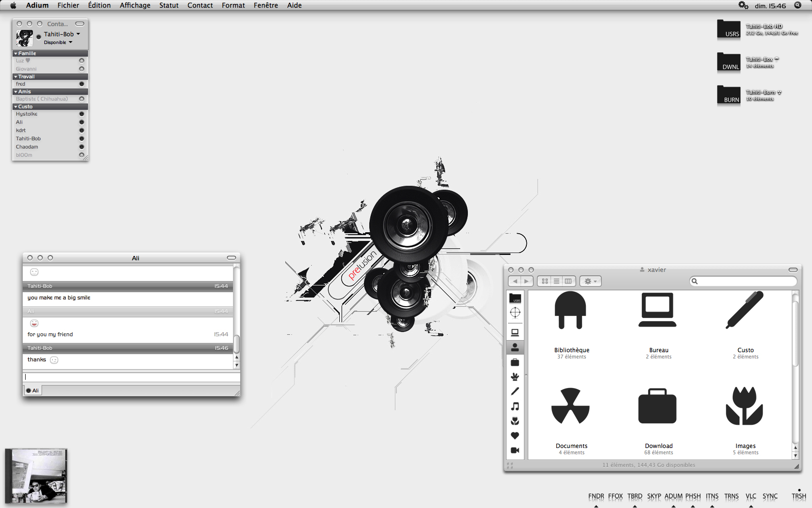Open the Download briefcase folder
The height and width of the screenshot is (508, 812).
click(x=657, y=406)
